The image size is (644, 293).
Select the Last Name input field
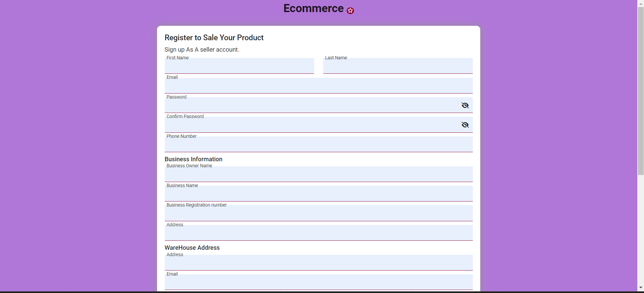pos(397,66)
